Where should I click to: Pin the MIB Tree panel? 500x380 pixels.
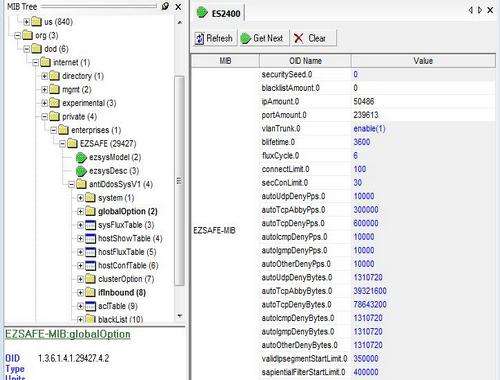[x=165, y=6]
